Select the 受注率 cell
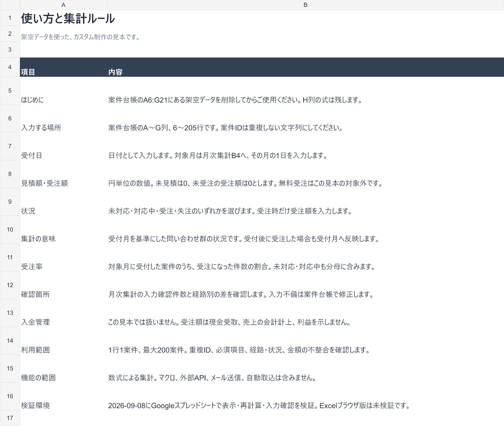 pos(63,257)
